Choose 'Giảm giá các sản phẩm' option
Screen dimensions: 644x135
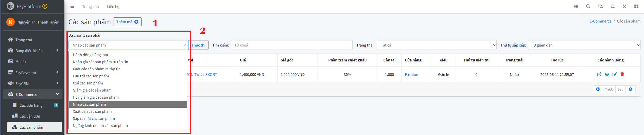[x=92, y=90]
